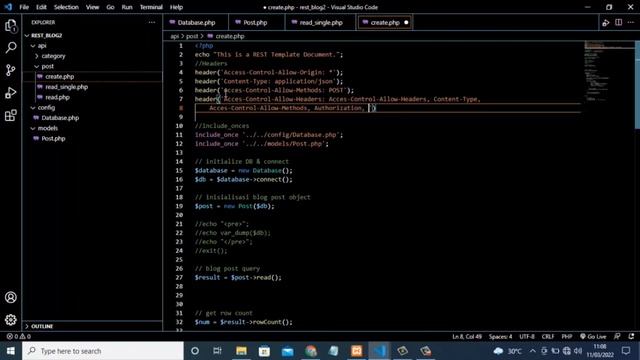Open the Explorer view in activity bar

[11, 26]
